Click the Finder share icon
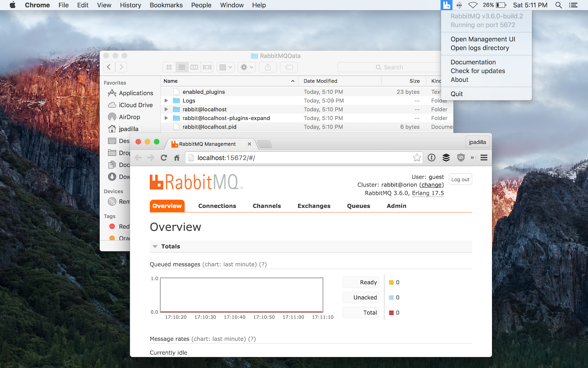This screenshot has width=588, height=368. (x=268, y=67)
